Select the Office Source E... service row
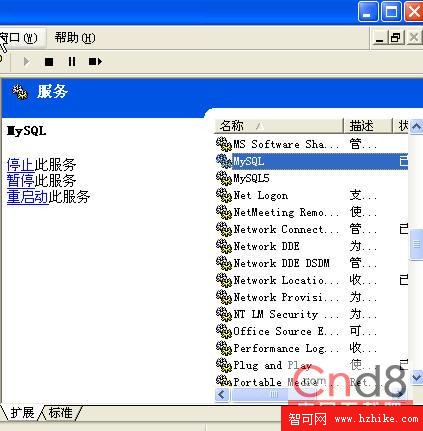 click(311, 331)
